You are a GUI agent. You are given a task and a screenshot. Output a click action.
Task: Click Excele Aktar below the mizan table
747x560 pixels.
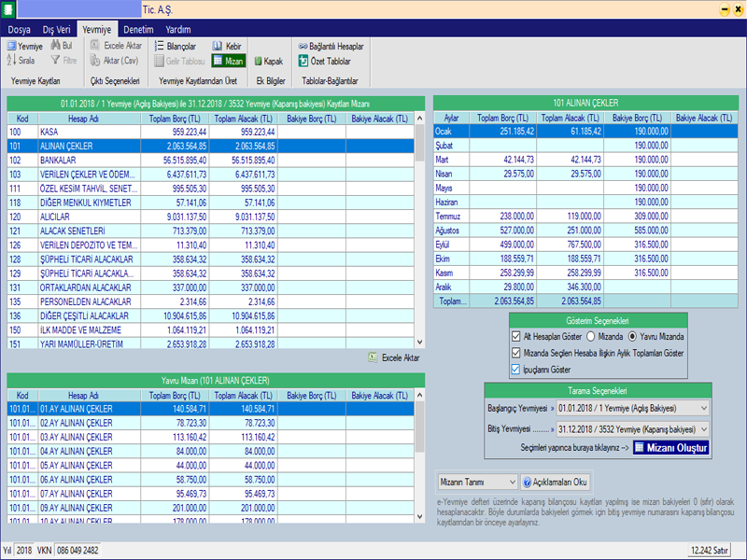tap(394, 357)
